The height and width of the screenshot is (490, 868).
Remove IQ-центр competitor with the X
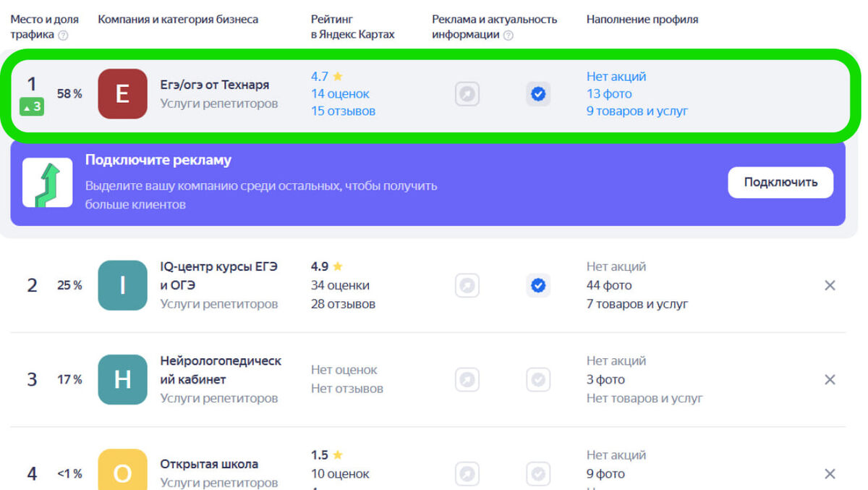[x=830, y=285]
